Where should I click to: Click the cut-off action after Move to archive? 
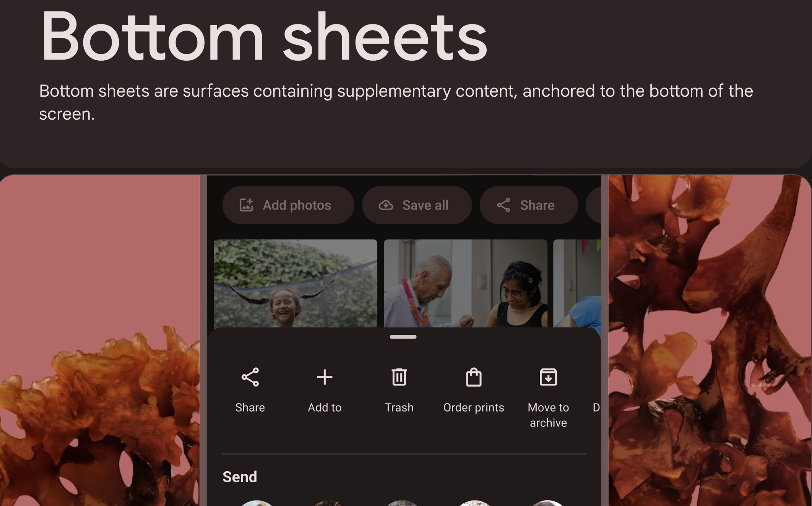[x=596, y=407]
